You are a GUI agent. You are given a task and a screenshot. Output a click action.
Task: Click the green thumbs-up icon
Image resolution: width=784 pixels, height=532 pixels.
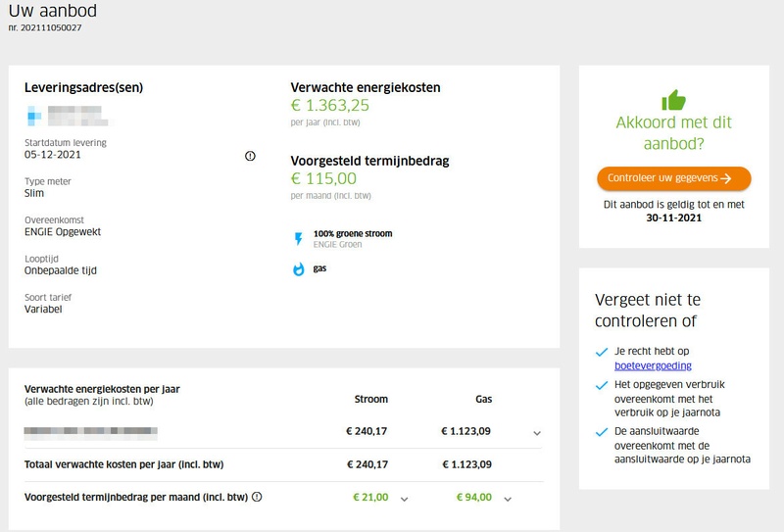click(x=673, y=99)
